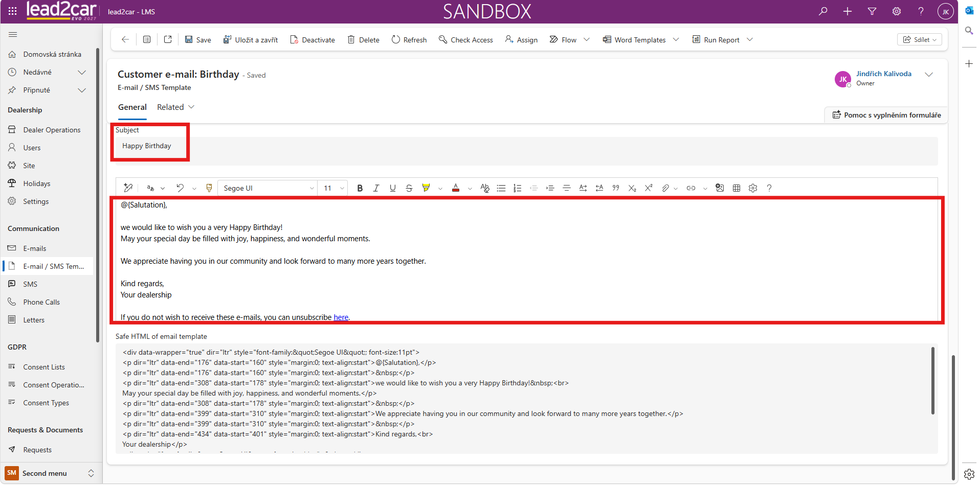This screenshot has width=980, height=485.
Task: Insert a numbered list
Action: click(x=518, y=188)
